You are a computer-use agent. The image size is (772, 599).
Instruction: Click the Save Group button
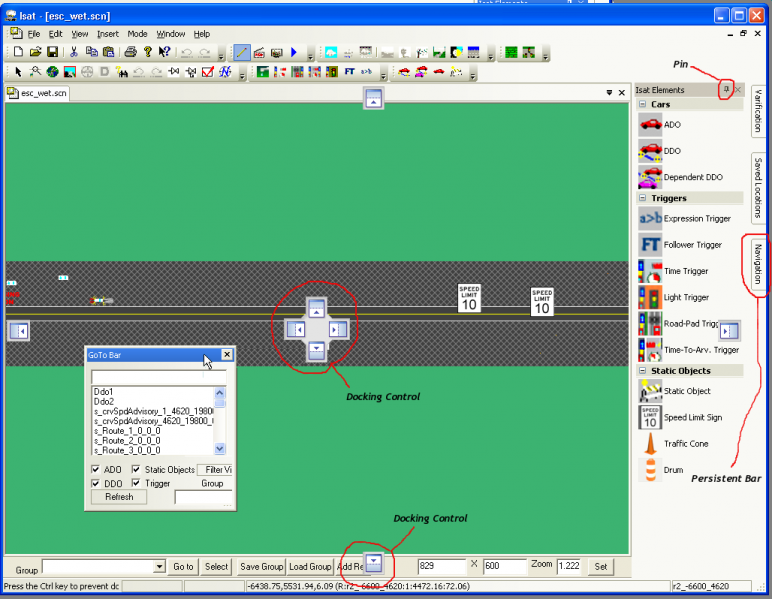pyautogui.click(x=261, y=567)
